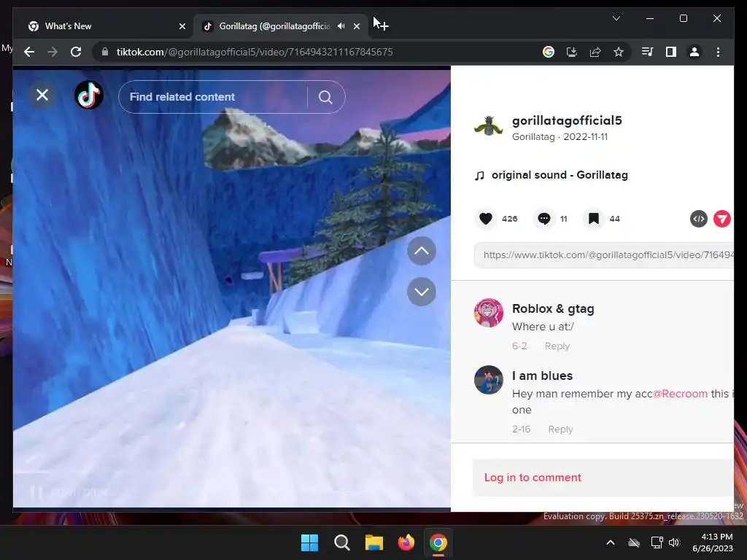The image size is (747, 560).
Task: Click the tiktok.com address bar URL
Action: click(x=255, y=52)
